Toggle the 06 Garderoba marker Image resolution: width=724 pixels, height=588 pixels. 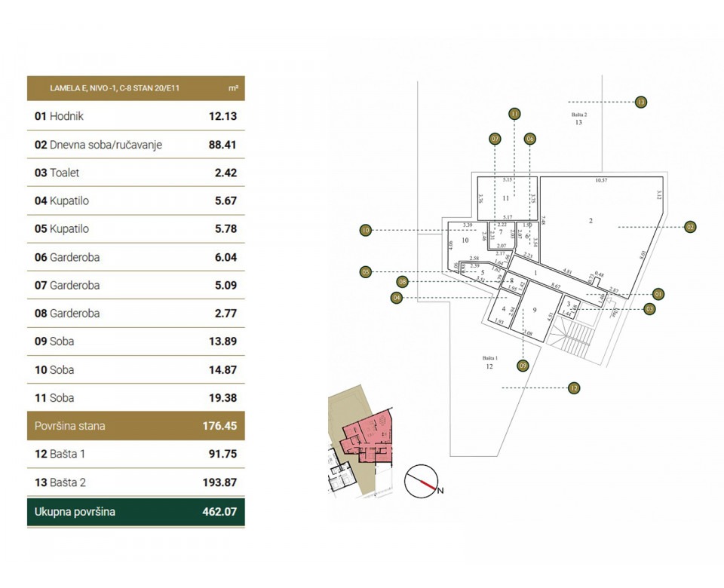[531, 138]
